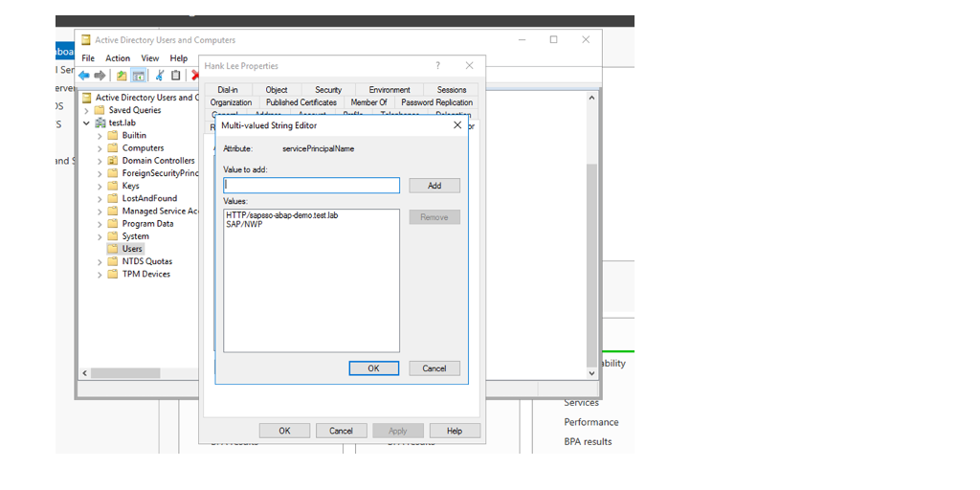Click the Apply button in Properties
Image resolution: width=980 pixels, height=490 pixels.
coord(398,431)
